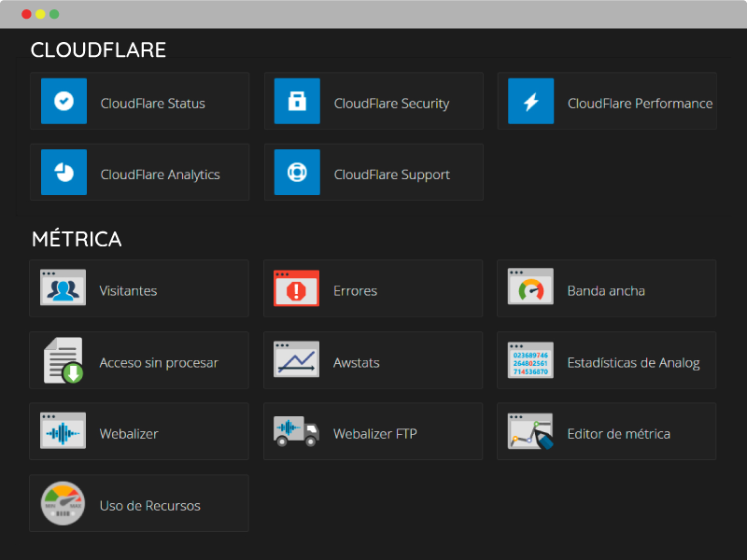Open the CloudFlare Security link text
The height and width of the screenshot is (560, 747).
(391, 104)
